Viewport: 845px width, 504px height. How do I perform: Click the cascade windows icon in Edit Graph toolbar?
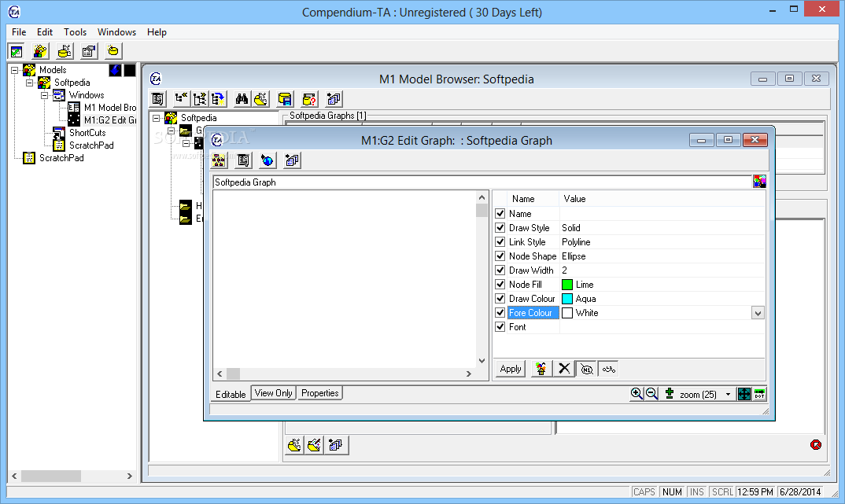[292, 160]
